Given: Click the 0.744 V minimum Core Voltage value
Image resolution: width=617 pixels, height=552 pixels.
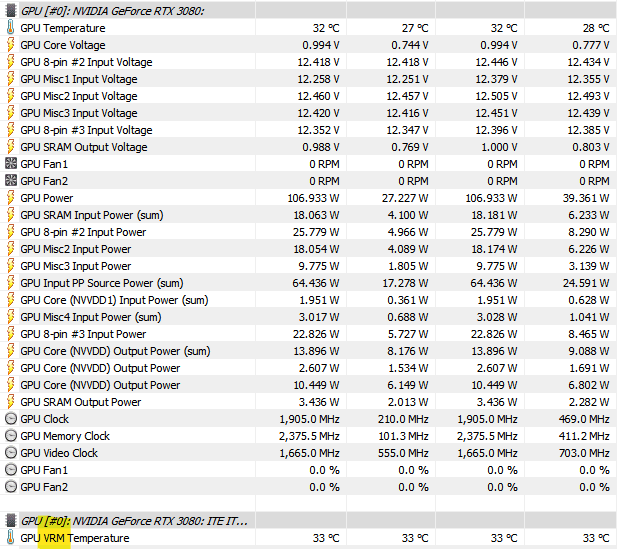Looking at the screenshot, I should (x=410, y=45).
